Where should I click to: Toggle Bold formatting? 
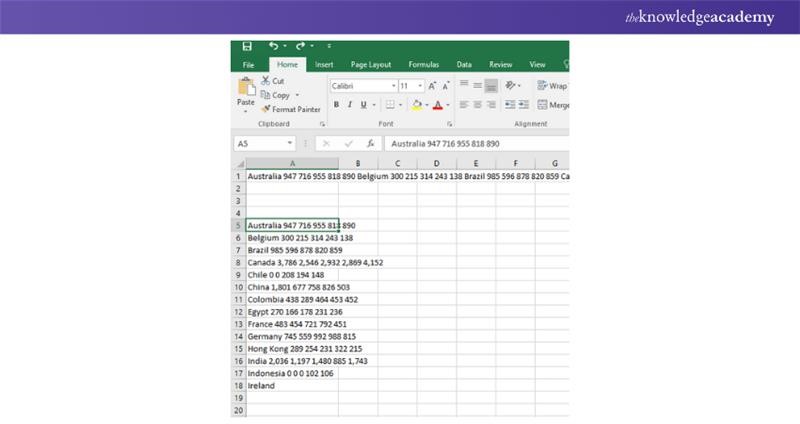(337, 105)
